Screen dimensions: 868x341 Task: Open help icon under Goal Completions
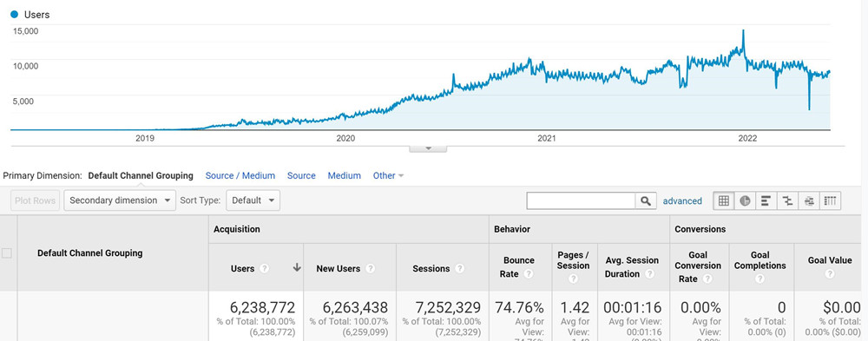759,279
